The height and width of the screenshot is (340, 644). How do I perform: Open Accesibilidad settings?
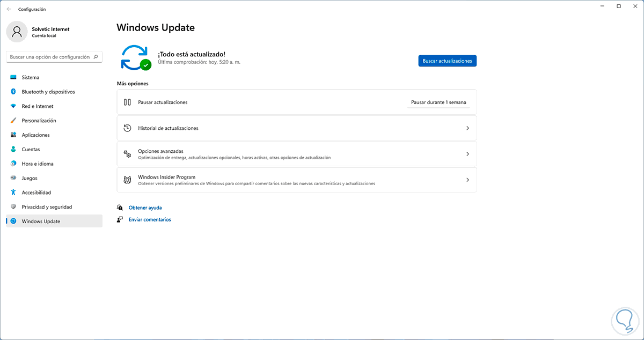pos(54,193)
